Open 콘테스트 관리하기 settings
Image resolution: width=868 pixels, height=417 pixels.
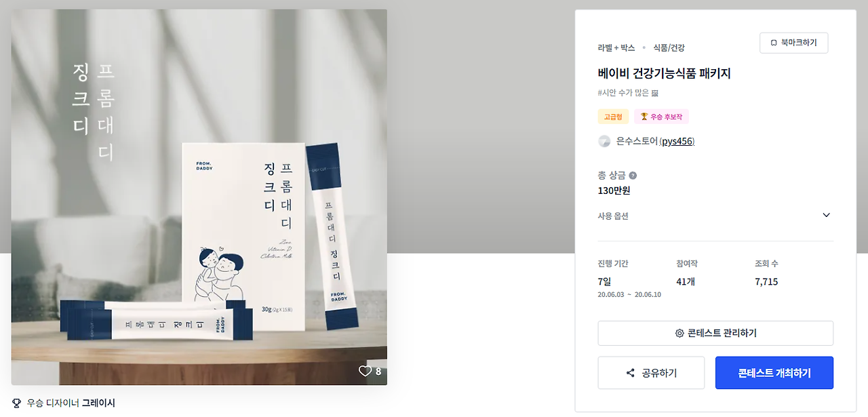tap(715, 333)
